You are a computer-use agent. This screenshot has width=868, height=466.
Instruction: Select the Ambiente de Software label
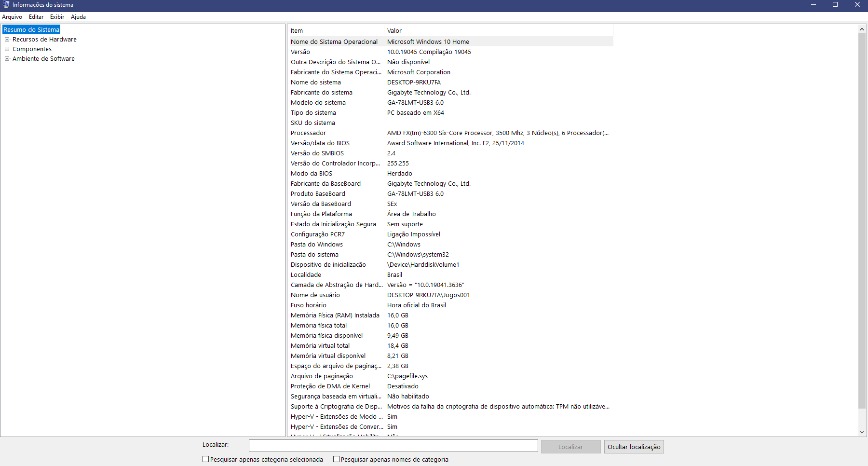[x=43, y=59]
